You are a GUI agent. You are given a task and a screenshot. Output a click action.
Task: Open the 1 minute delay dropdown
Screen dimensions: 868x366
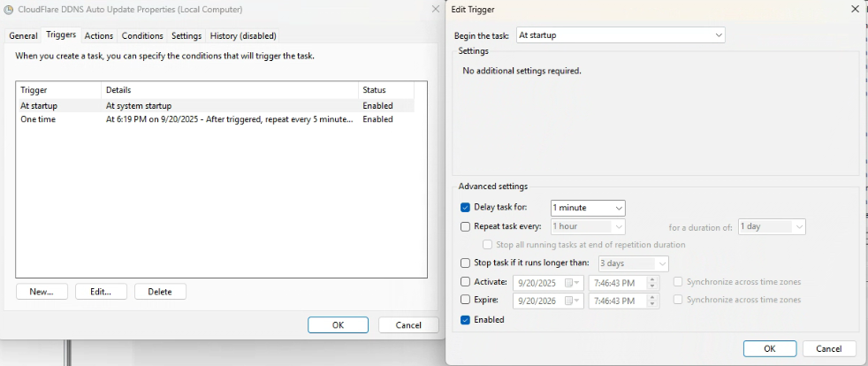(588, 208)
